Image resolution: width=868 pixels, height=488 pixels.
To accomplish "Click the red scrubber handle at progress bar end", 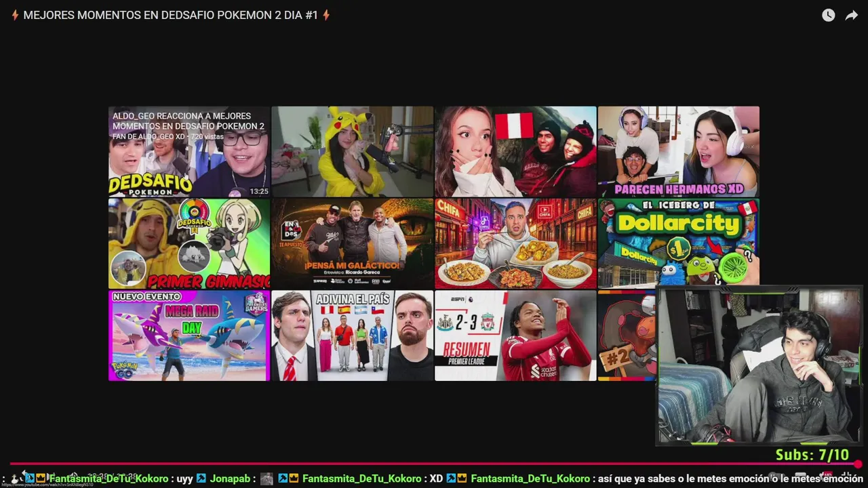I will click(858, 464).
